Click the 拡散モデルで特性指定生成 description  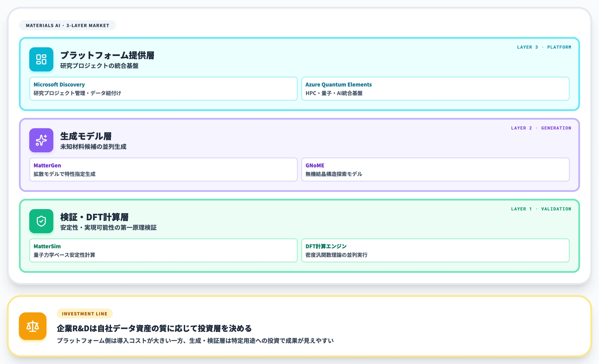pos(64,174)
